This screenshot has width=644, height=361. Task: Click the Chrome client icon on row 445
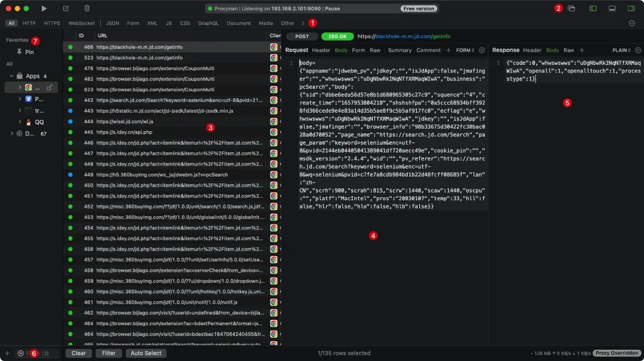pyautogui.click(x=274, y=132)
